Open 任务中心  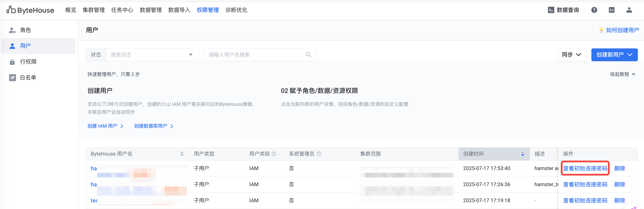tap(122, 10)
